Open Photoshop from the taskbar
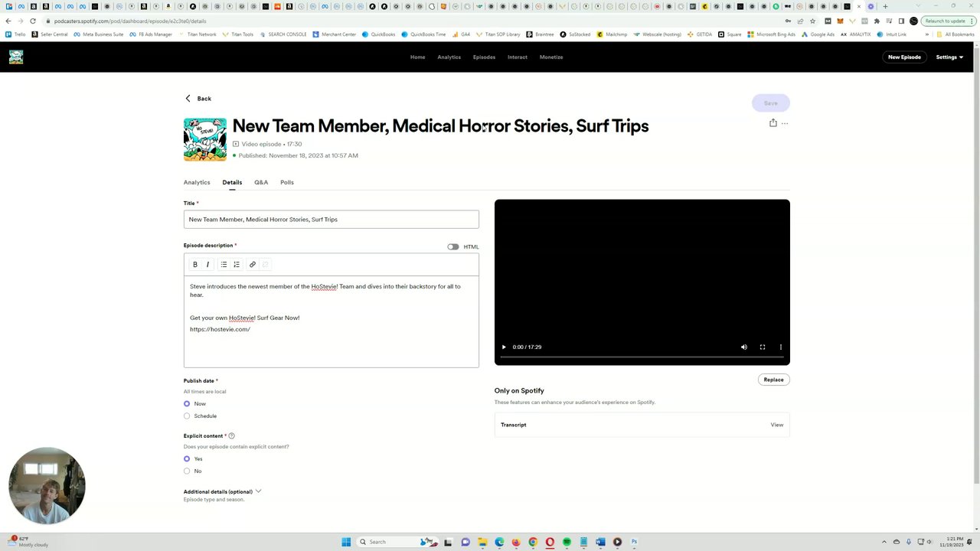 634,542
